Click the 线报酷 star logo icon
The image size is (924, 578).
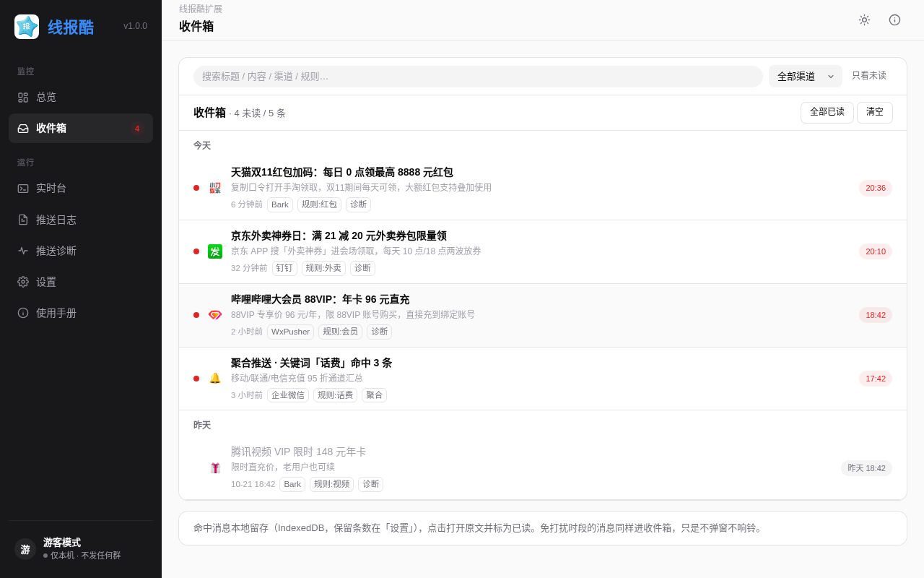click(x=27, y=27)
